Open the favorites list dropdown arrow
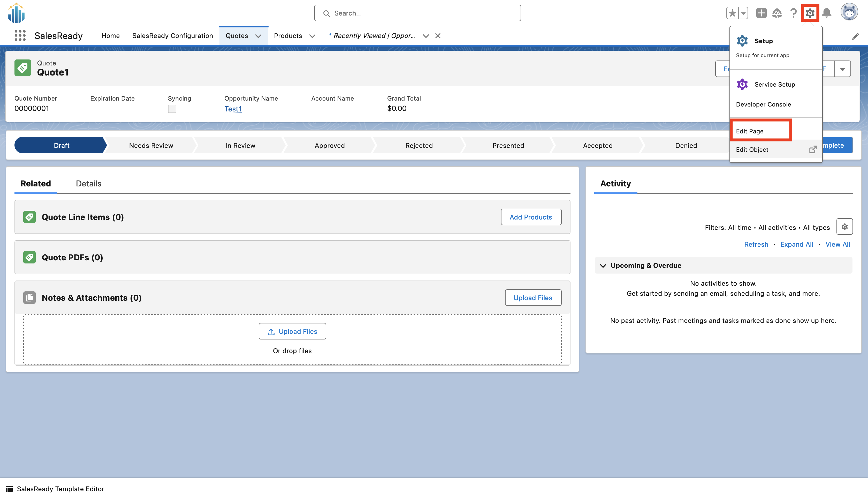 point(743,13)
